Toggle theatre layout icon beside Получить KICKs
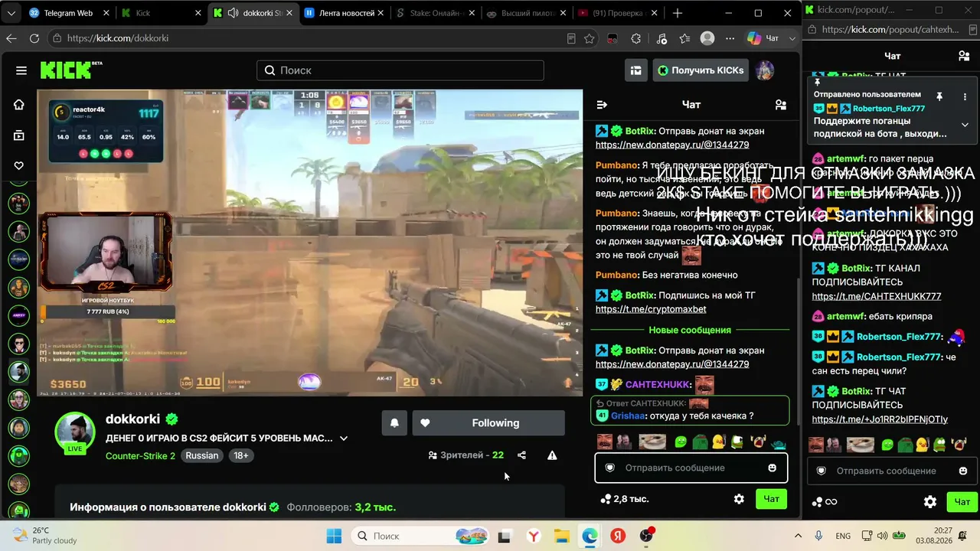This screenshot has height=551, width=980. pyautogui.click(x=635, y=70)
